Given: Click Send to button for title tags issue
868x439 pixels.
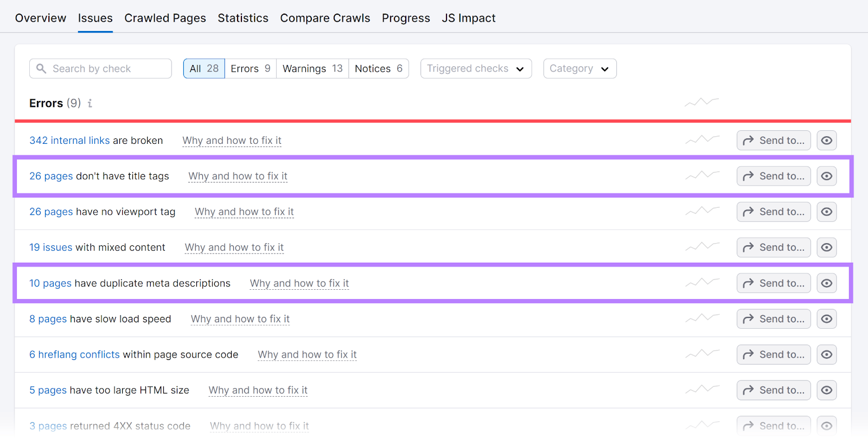Looking at the screenshot, I should [x=773, y=176].
